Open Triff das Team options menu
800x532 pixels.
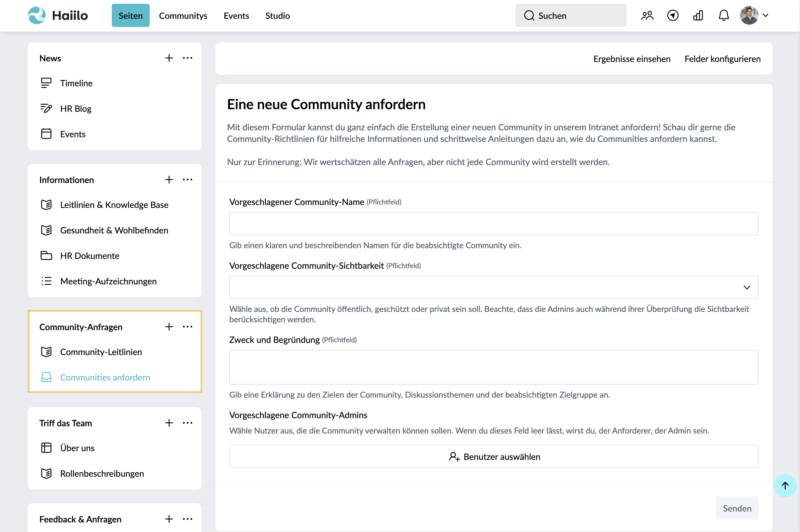point(188,423)
